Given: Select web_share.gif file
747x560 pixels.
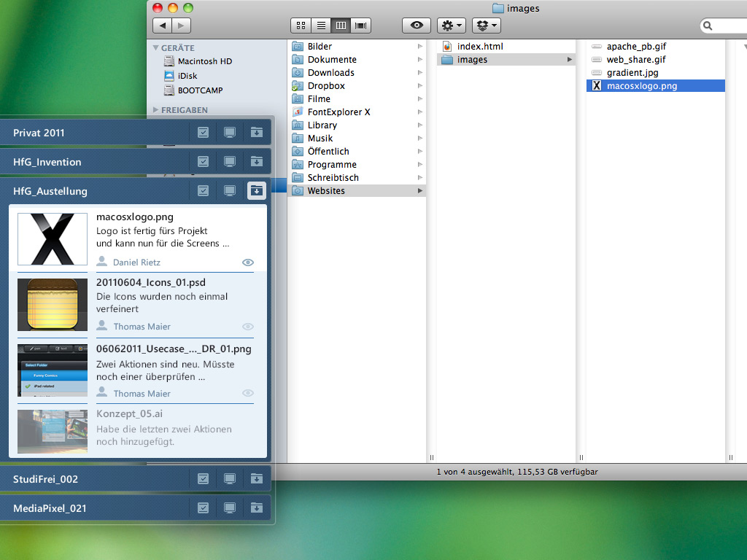Looking at the screenshot, I should point(656,60).
